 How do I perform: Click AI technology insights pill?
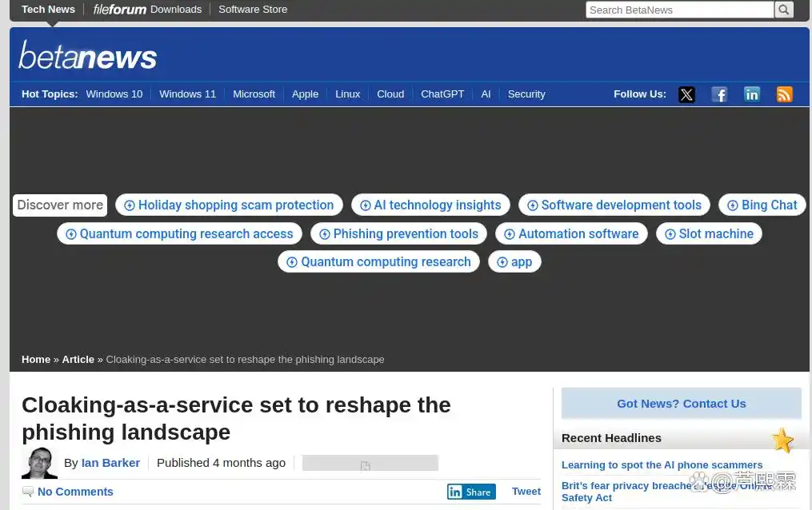pos(430,205)
